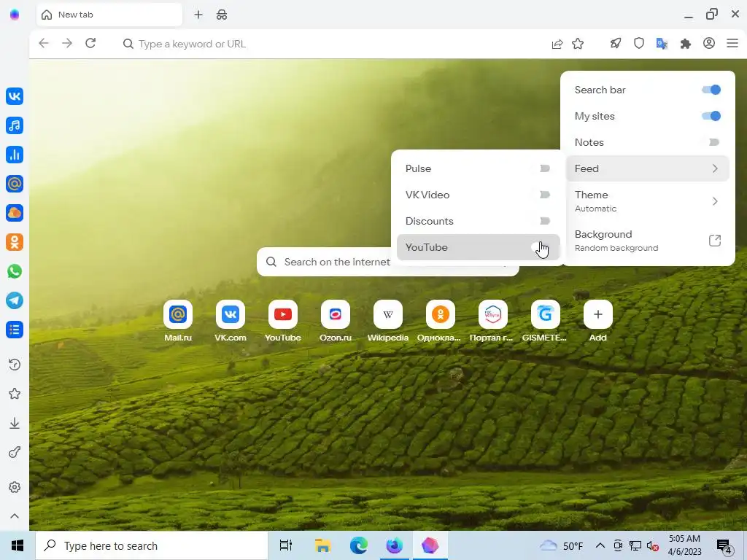Open the blue list sidebar icon
Viewport: 747px width, 560px height.
[x=15, y=330]
